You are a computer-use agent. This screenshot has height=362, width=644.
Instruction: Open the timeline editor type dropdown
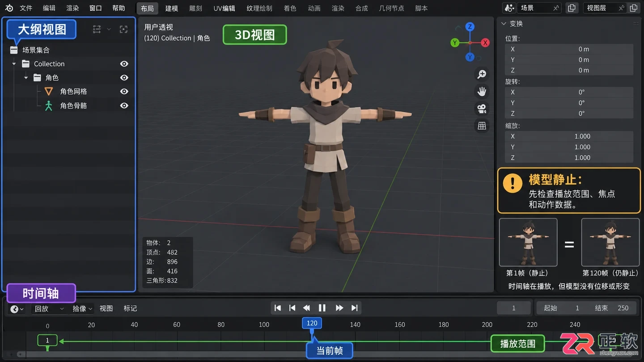[17, 309]
